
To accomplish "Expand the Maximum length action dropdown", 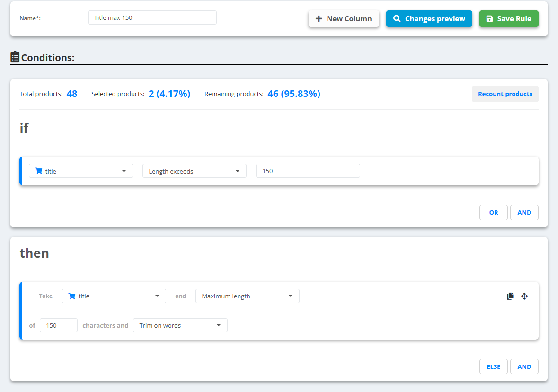I will point(248,296).
